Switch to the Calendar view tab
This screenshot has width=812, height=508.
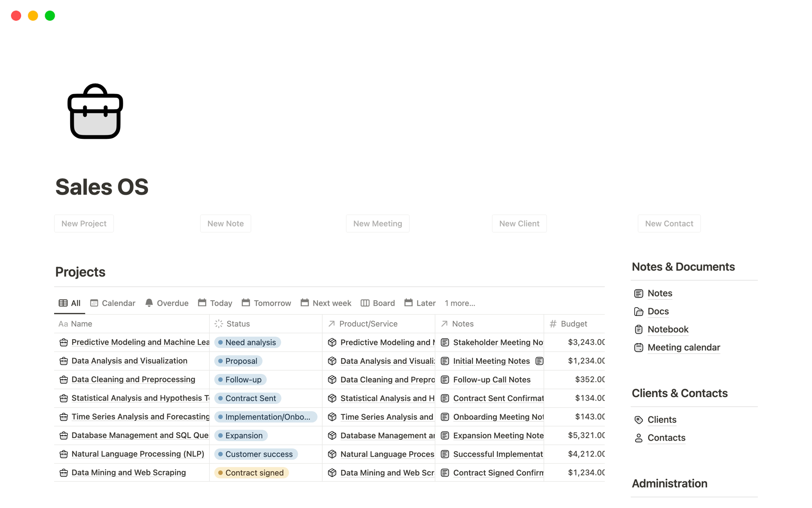[113, 303]
